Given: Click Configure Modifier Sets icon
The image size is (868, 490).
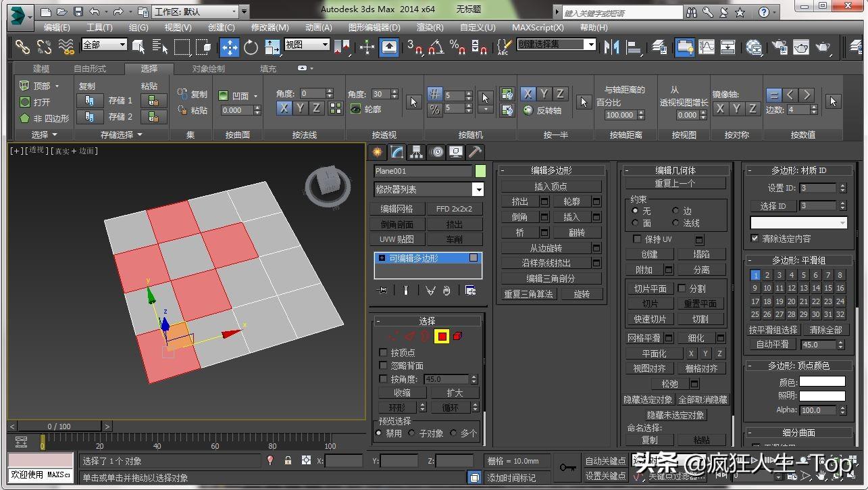Looking at the screenshot, I should point(470,290).
